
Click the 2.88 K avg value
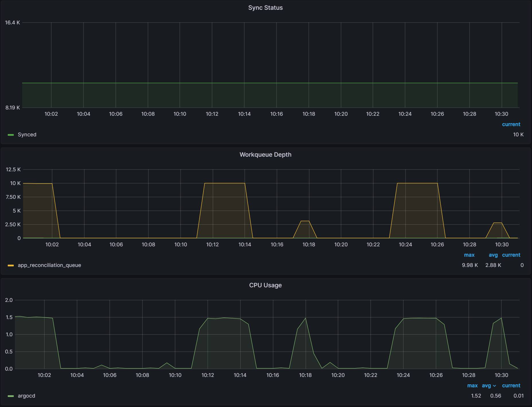[493, 265]
